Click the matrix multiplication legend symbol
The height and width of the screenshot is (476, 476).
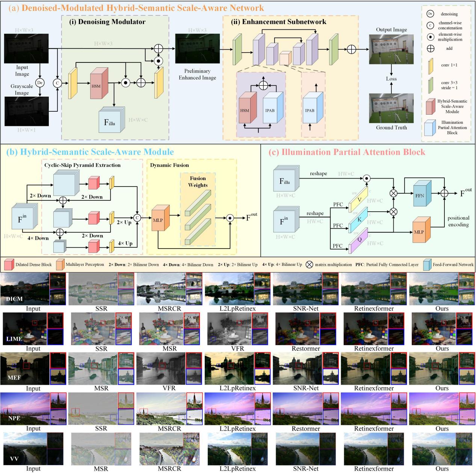coord(309,264)
